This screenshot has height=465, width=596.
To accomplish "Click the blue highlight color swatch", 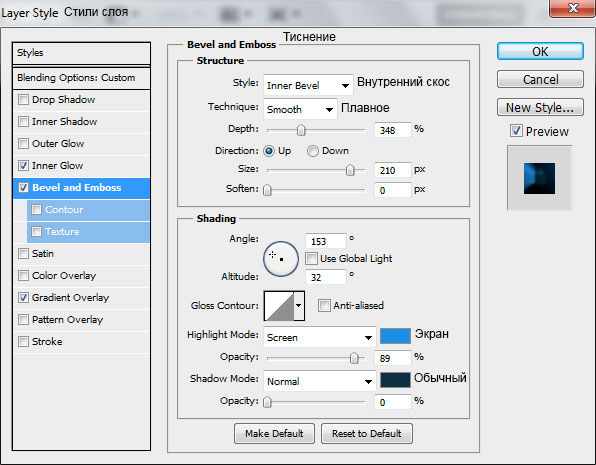I will pyautogui.click(x=395, y=336).
